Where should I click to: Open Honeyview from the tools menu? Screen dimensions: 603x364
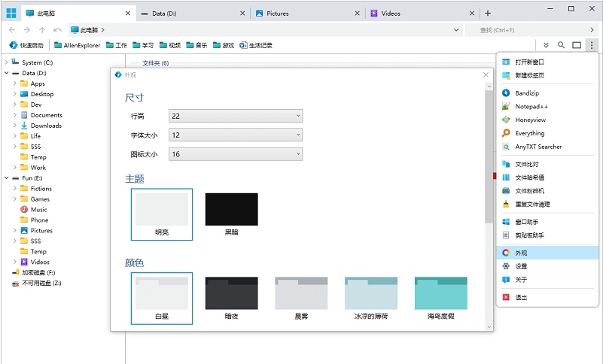[530, 120]
